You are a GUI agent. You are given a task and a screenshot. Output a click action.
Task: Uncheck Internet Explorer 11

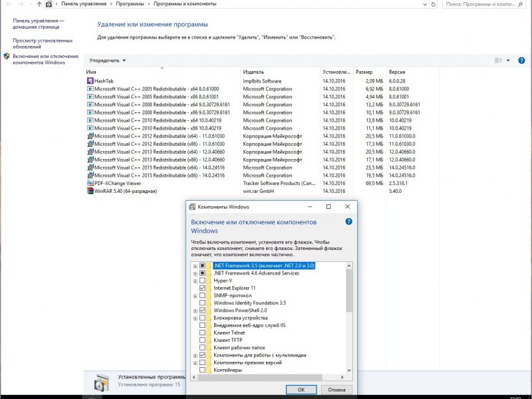[x=202, y=288]
